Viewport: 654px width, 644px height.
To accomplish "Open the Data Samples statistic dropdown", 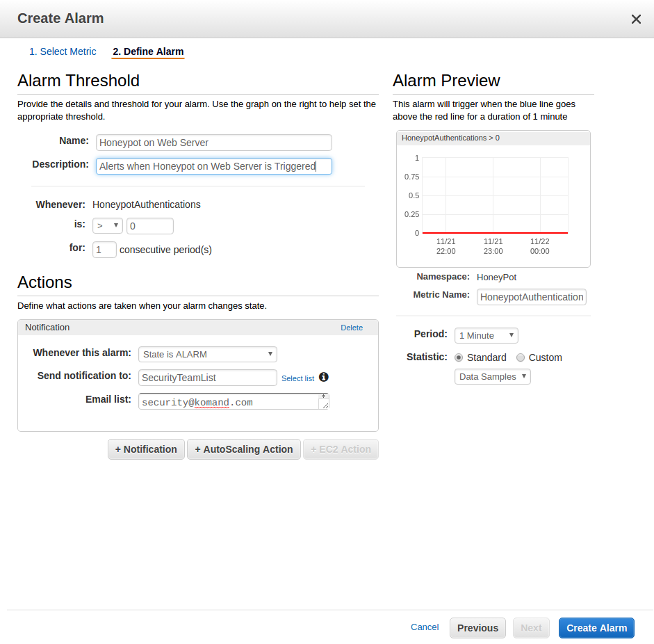I will 492,376.
